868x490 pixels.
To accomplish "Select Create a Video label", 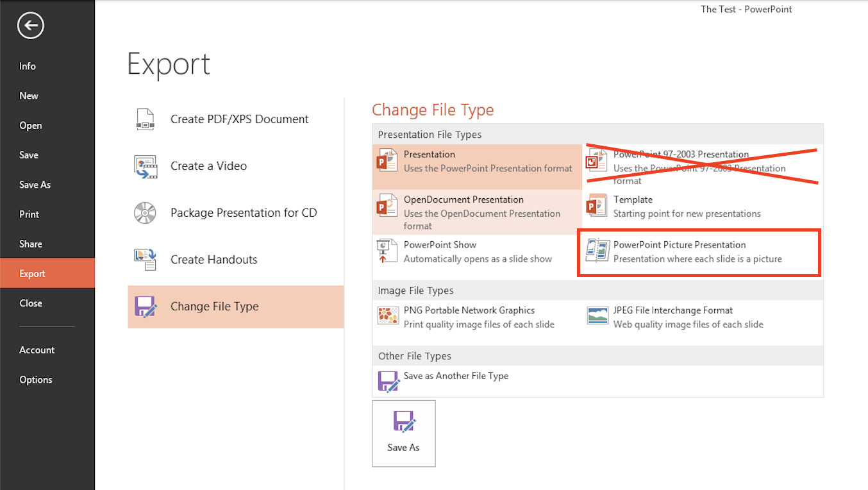I will [209, 166].
